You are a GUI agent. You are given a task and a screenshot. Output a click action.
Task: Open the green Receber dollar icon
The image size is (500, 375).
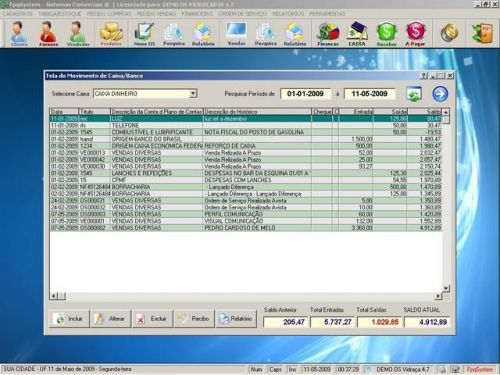386,33
